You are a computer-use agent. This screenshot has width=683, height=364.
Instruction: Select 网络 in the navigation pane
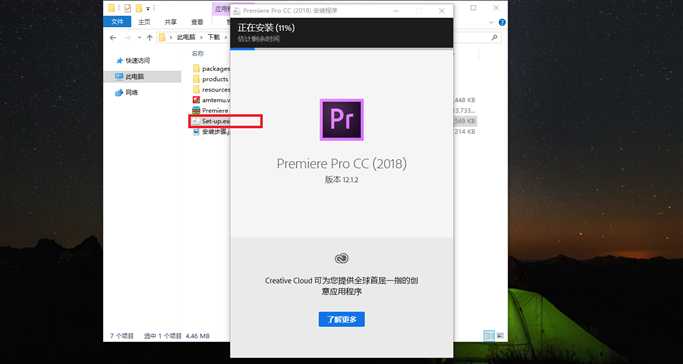(132, 93)
